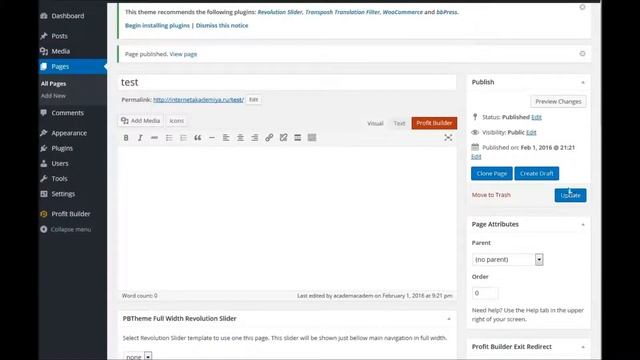Screen dimensions: 640x360
Task: Click the Add Media button
Action: [x=141, y=121]
